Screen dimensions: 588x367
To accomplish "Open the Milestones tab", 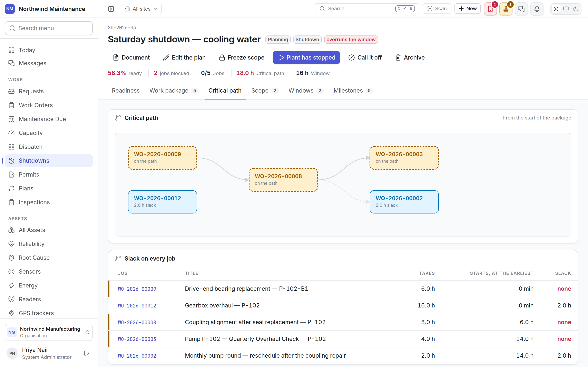I will [x=353, y=91].
